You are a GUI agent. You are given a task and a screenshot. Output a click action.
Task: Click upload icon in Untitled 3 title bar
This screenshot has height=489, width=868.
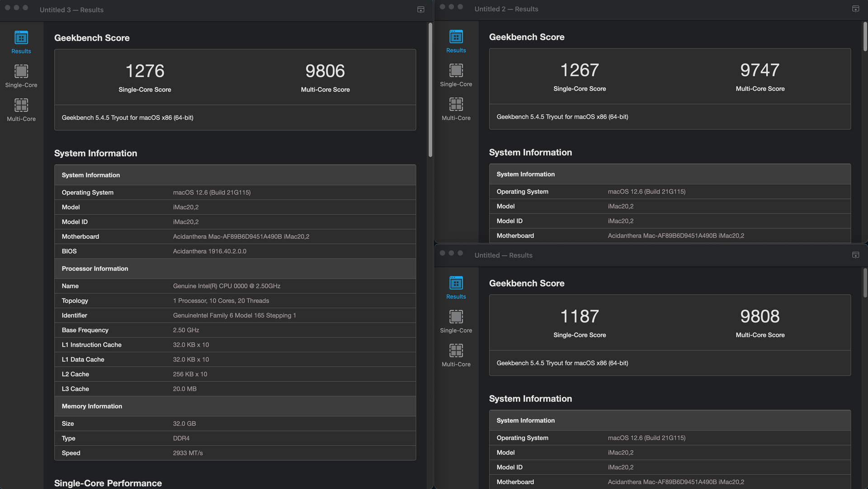[420, 9]
